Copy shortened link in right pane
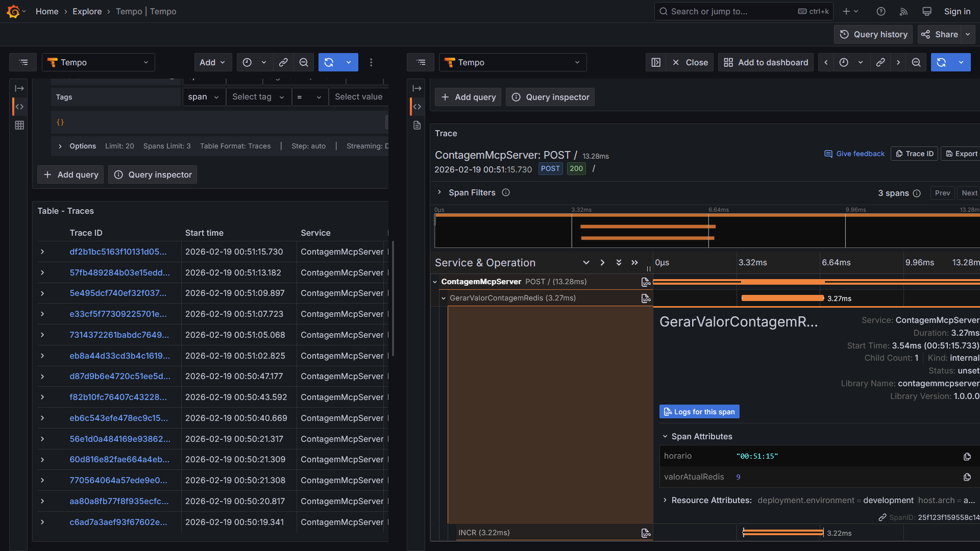This screenshot has width=980, height=551. [x=880, y=62]
